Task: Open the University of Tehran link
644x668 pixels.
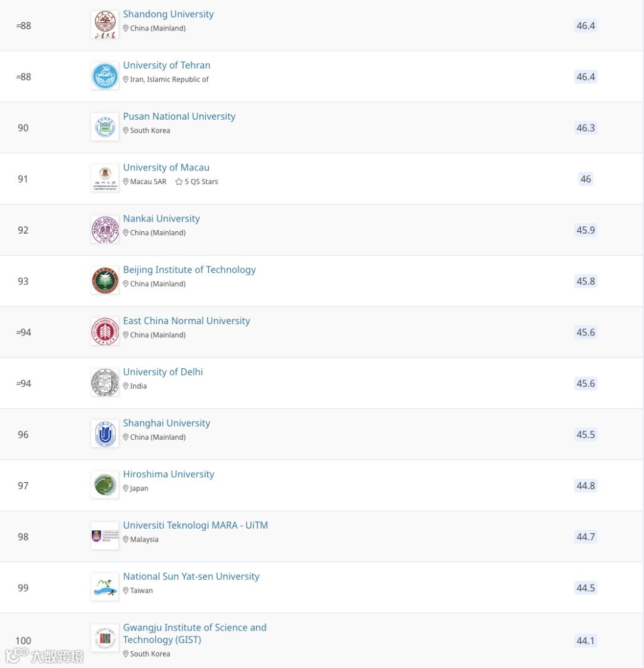Action: [166, 66]
